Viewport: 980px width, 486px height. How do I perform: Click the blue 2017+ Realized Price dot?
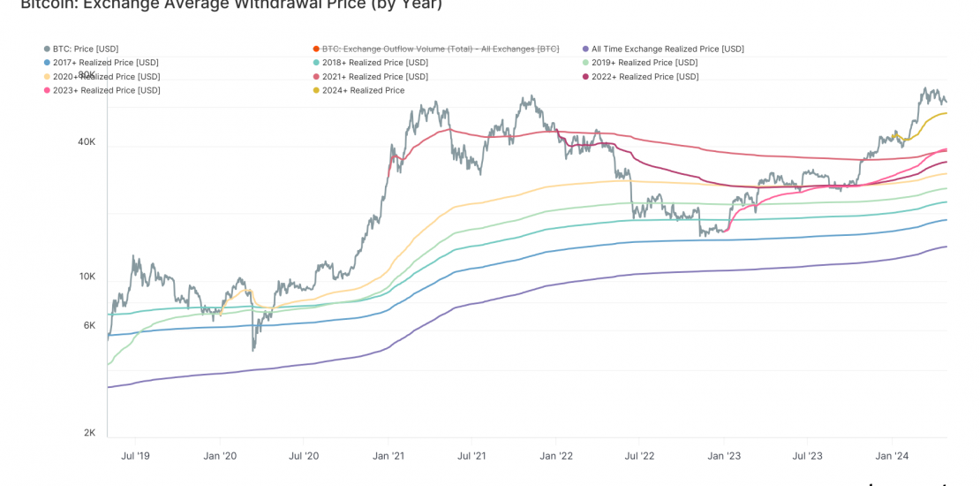click(x=47, y=63)
